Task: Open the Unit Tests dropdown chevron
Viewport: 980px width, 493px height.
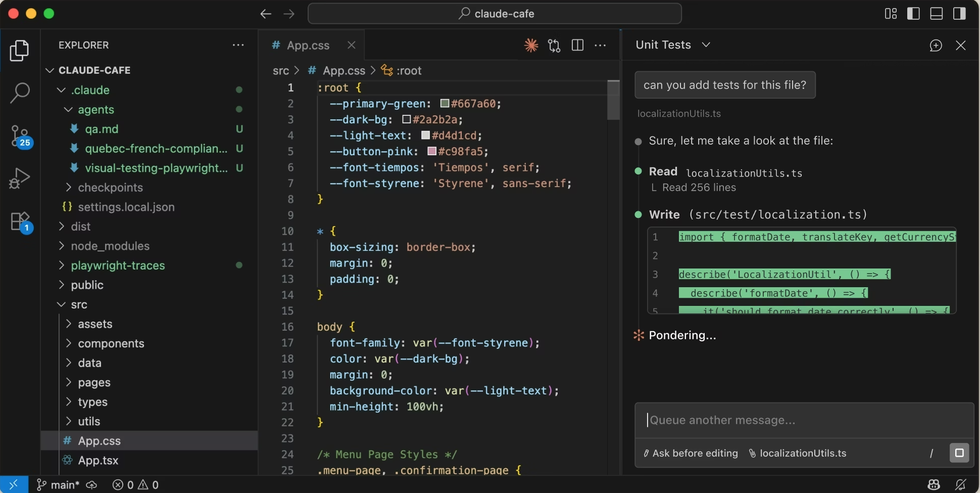Action: coord(706,45)
